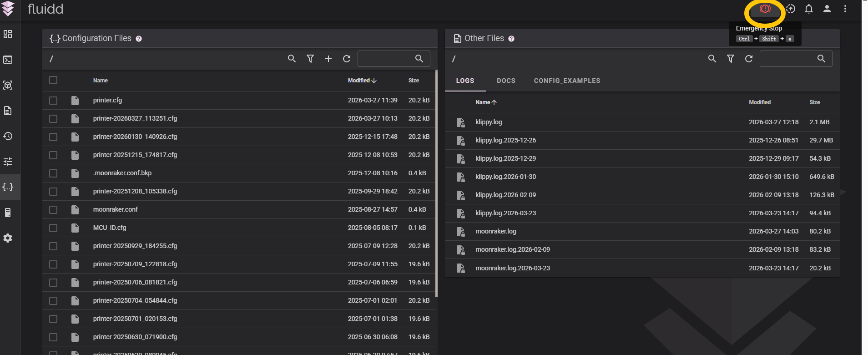Open the History icon in sidebar
The image size is (868, 355).
click(8, 136)
